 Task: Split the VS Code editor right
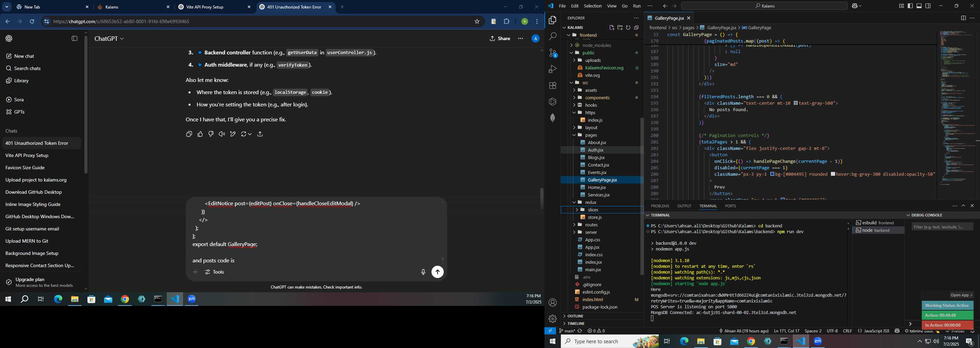pos(963,18)
